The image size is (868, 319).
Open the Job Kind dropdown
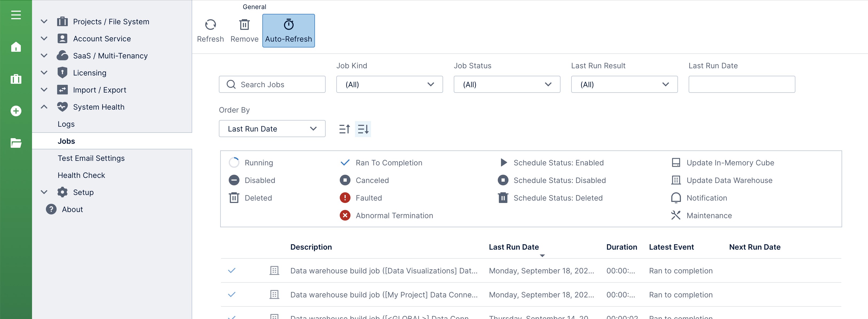389,84
